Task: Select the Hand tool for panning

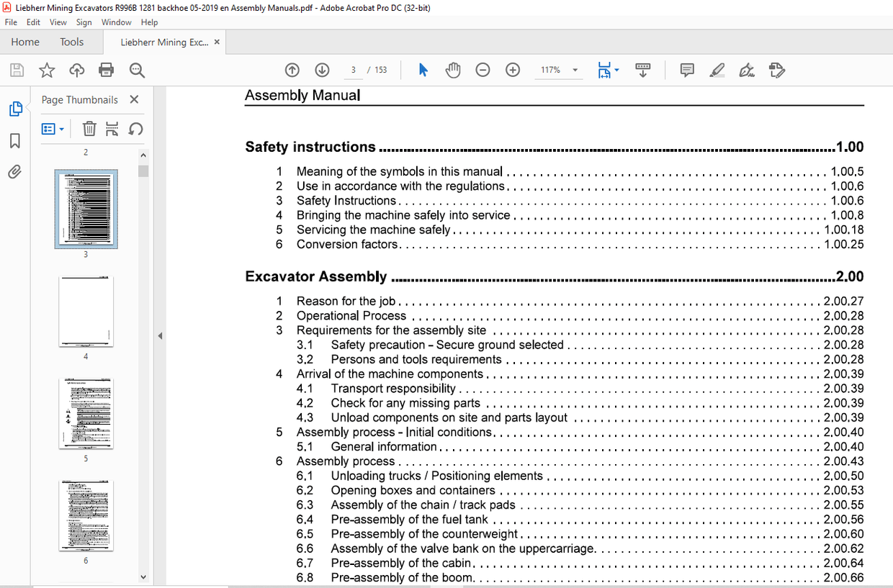Action: (x=453, y=70)
